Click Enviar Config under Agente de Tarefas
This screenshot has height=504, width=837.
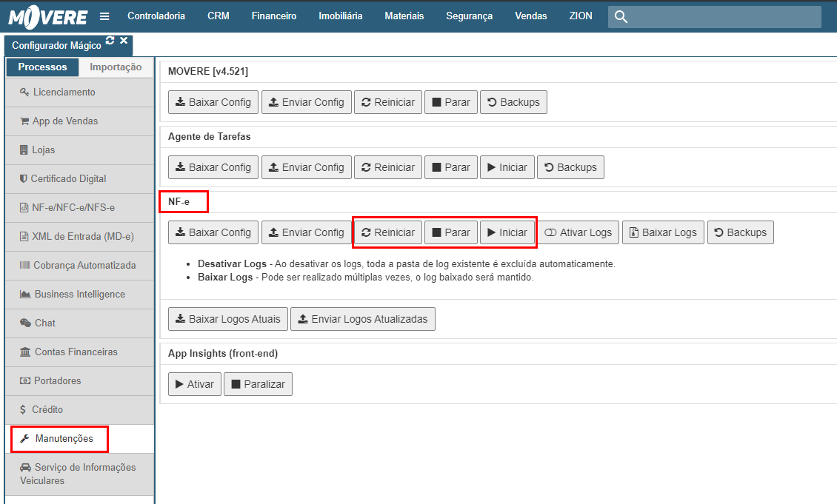(x=307, y=167)
